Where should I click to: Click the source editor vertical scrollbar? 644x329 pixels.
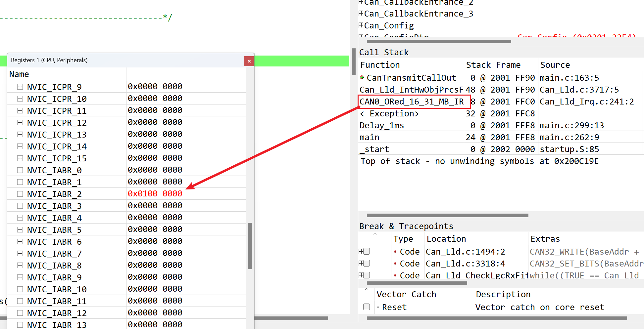(x=354, y=62)
